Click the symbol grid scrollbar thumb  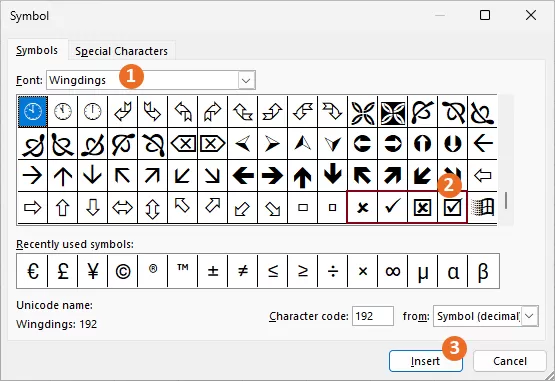[506, 200]
